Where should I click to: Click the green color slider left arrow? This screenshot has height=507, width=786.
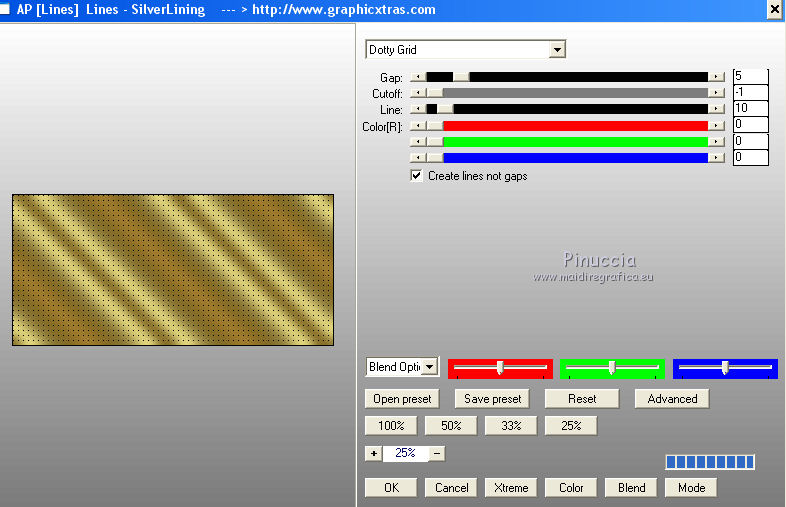coord(418,142)
